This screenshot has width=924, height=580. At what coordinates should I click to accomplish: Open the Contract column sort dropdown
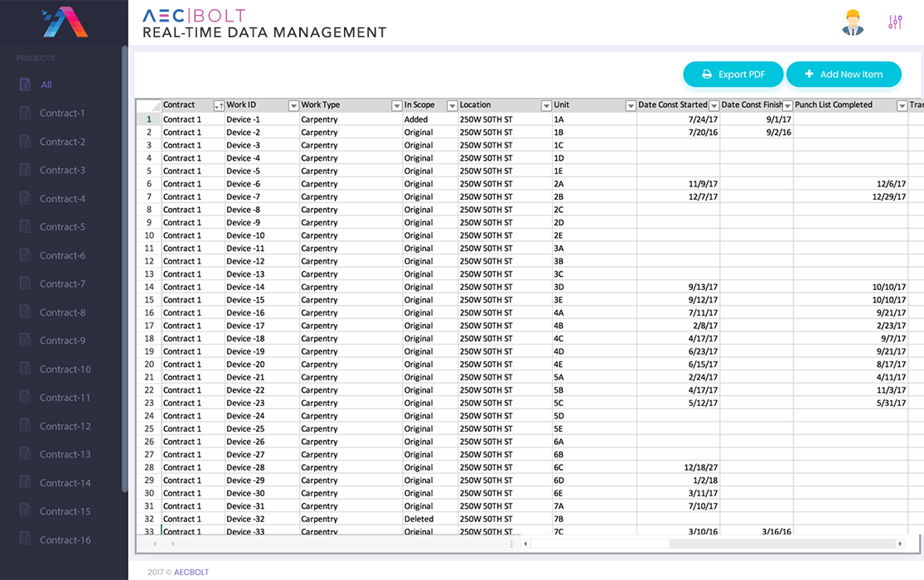(219, 106)
